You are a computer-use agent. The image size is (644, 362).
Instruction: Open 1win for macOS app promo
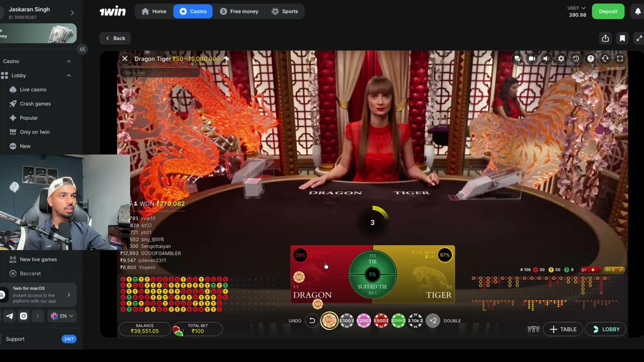tap(38, 295)
